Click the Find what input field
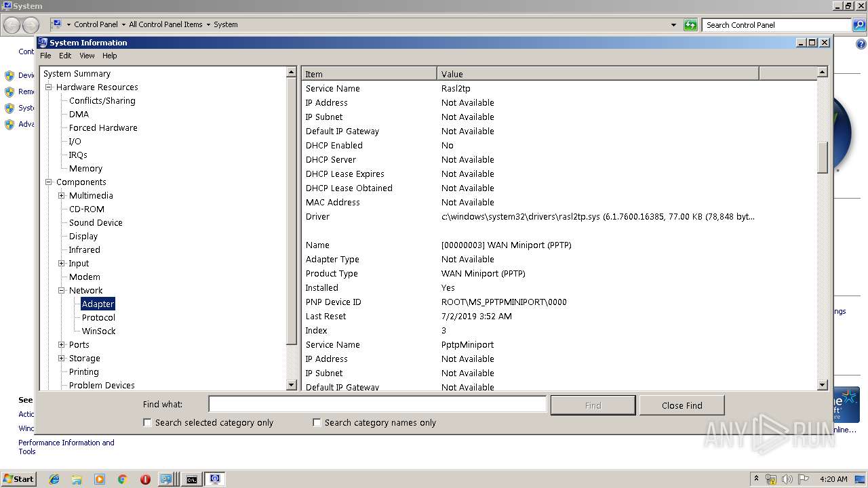 377,404
